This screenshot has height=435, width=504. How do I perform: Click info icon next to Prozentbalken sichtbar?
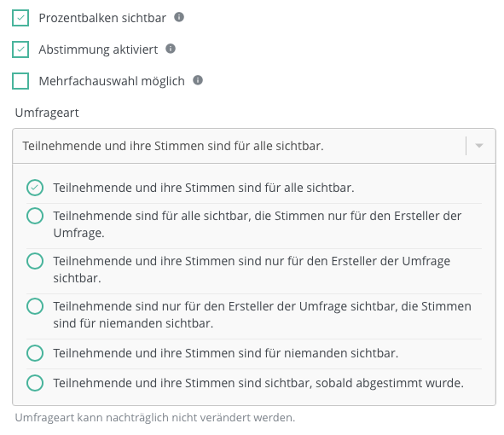point(179,17)
